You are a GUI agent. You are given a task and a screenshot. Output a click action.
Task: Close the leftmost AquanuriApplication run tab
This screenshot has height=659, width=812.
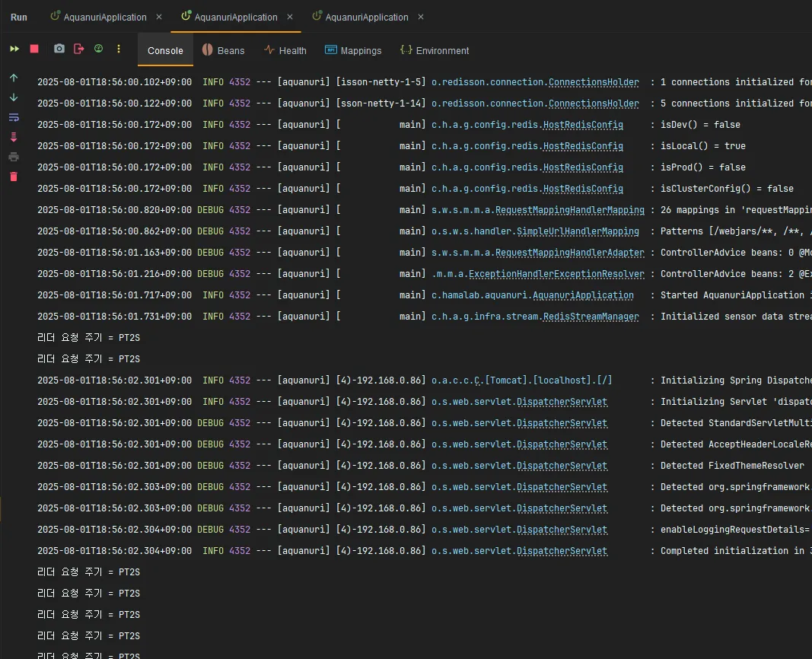(159, 17)
